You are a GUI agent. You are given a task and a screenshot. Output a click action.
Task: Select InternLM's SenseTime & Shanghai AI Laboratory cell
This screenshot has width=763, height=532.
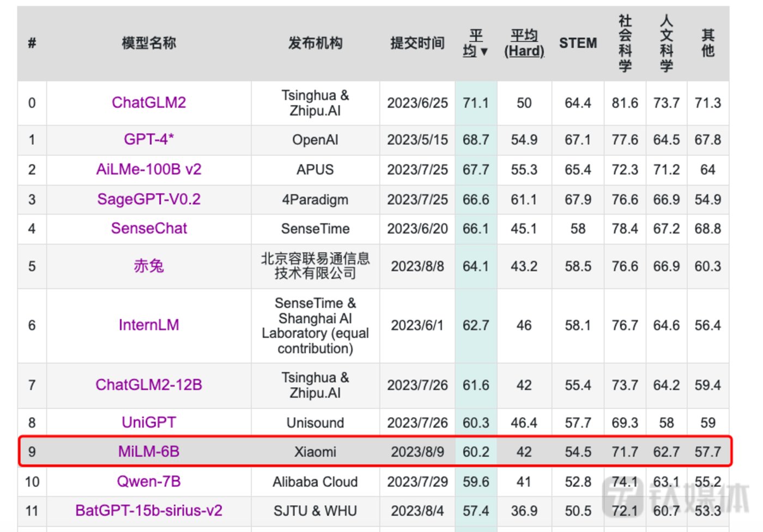(315, 325)
